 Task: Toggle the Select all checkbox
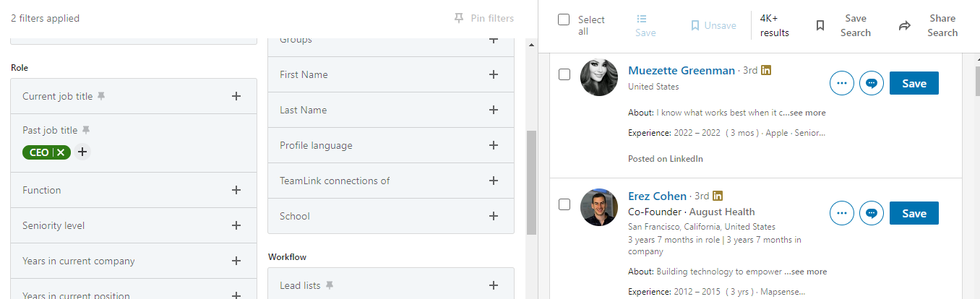click(564, 19)
